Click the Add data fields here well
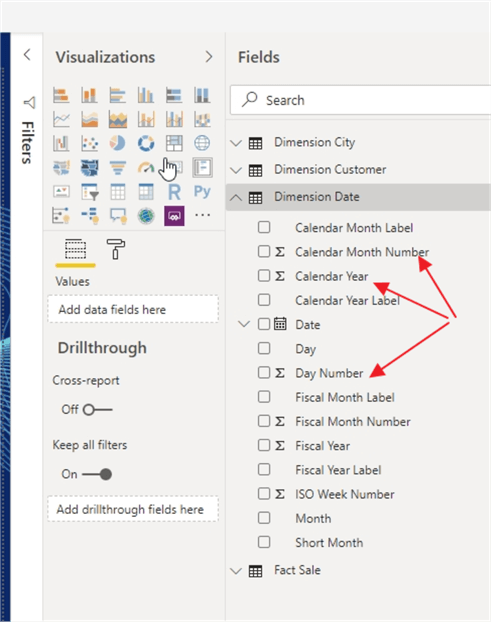The image size is (491, 622). tap(133, 309)
